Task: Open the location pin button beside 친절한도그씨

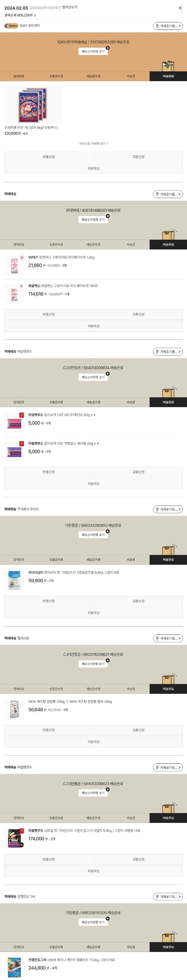Action: [x=168, y=897]
